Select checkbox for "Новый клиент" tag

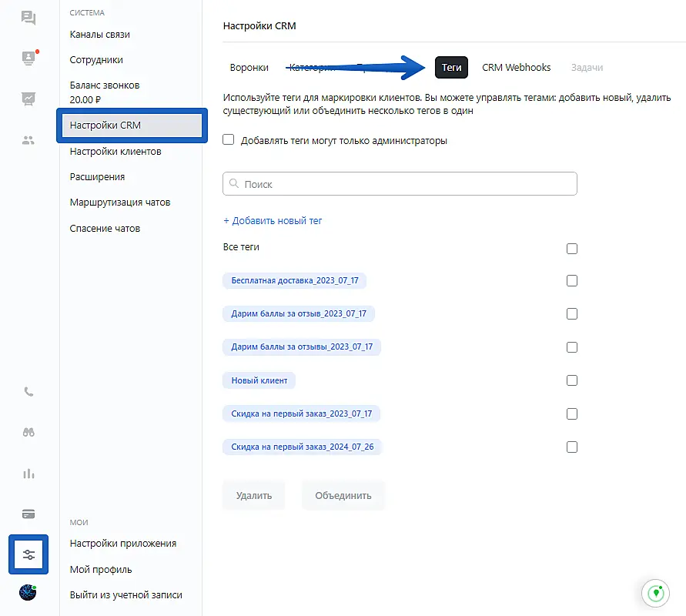[x=571, y=380]
